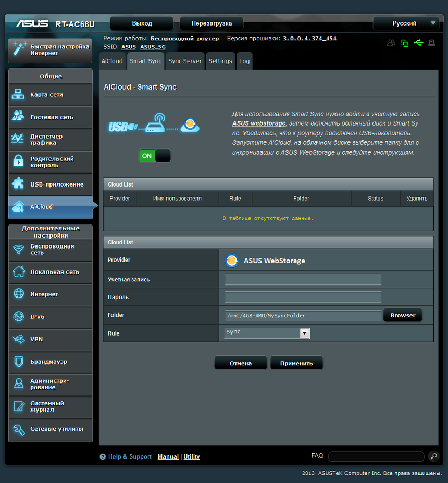
Task: Open Брандмауэр settings
Action: pos(47,362)
